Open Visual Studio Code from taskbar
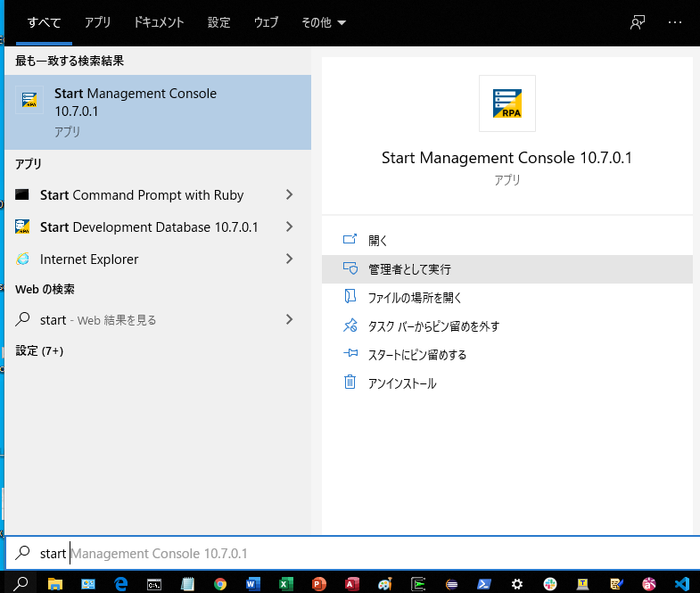This screenshot has width=700, height=593. 681,583
